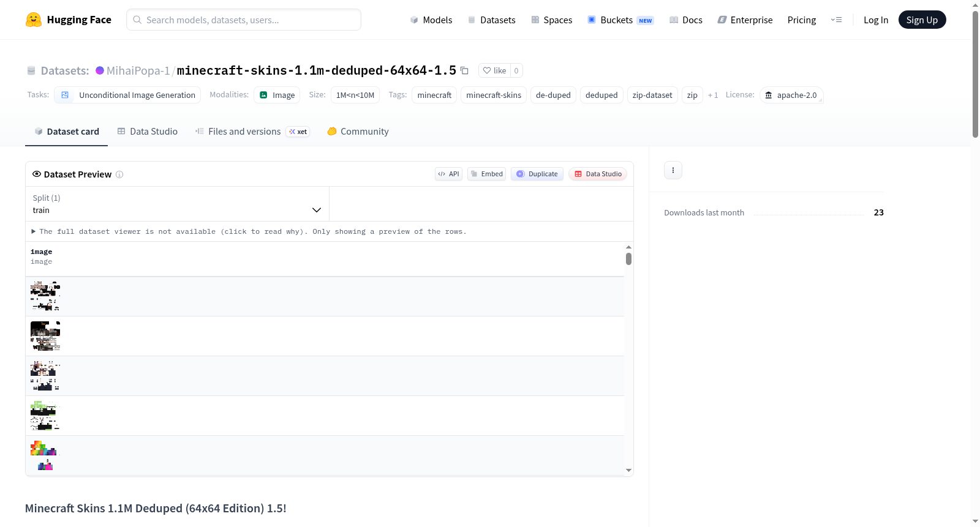Viewport: 980px width, 527px height.
Task: Open the Dataset card tab
Action: tap(66, 132)
